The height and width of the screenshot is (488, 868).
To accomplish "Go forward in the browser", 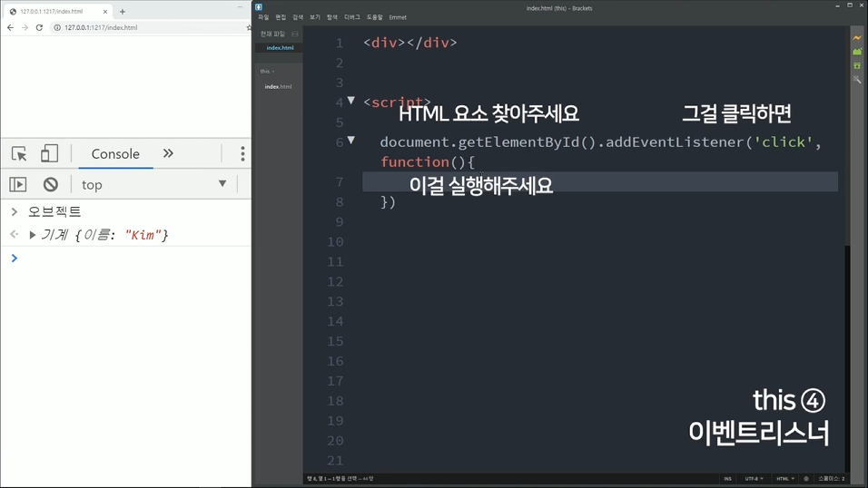I will tap(25, 27).
